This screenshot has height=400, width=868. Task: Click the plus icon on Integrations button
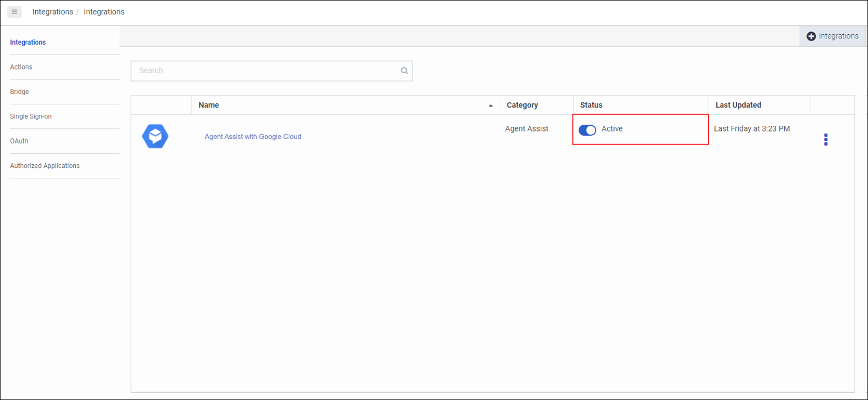[x=811, y=36]
